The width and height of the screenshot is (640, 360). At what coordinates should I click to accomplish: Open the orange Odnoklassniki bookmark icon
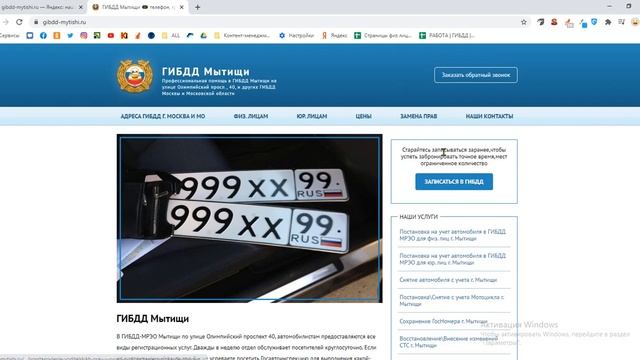tap(57, 36)
